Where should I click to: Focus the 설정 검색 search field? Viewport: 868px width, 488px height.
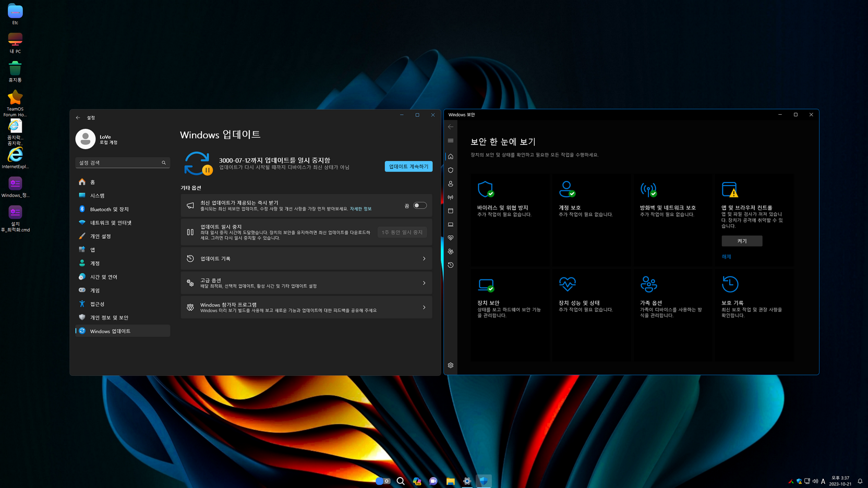coord(123,163)
